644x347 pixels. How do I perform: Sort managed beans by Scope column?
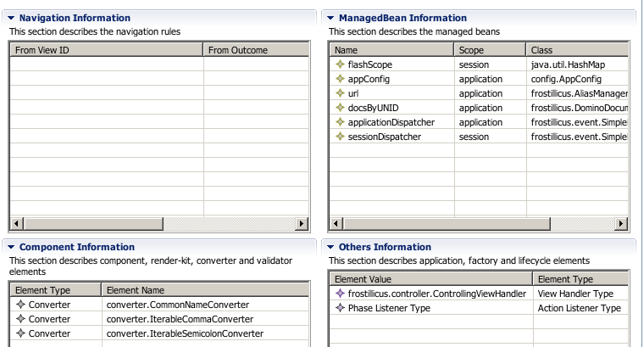(x=489, y=50)
